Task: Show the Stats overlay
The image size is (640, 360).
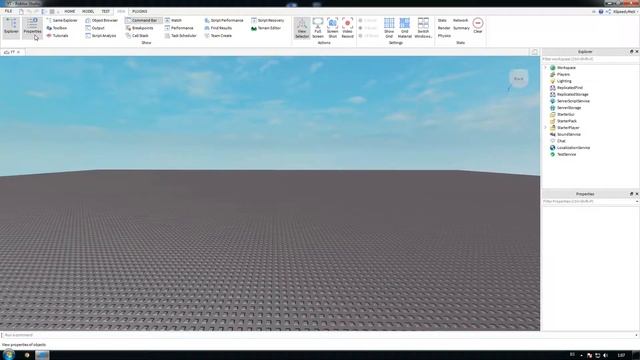Action: [x=442, y=20]
